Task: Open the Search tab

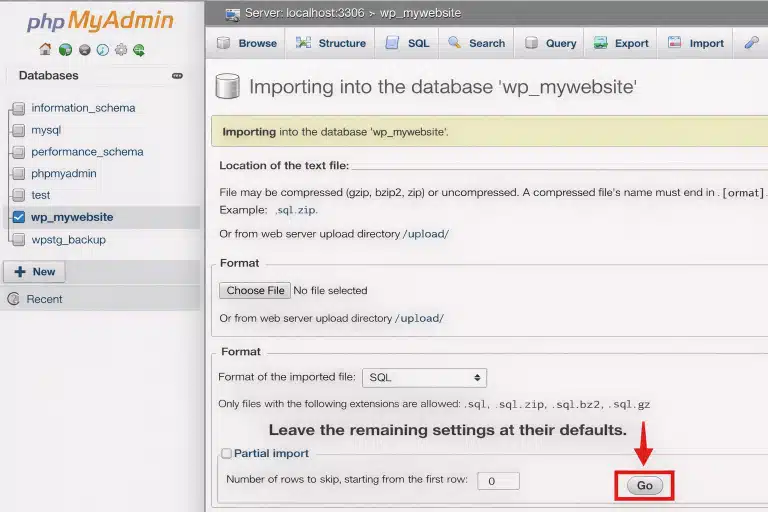Action: coord(477,43)
